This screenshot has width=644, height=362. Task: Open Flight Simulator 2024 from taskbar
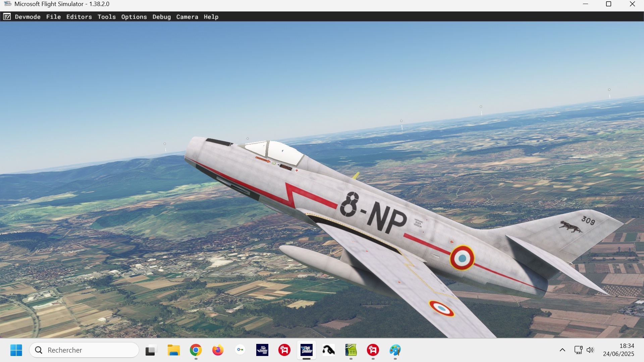pos(262,350)
